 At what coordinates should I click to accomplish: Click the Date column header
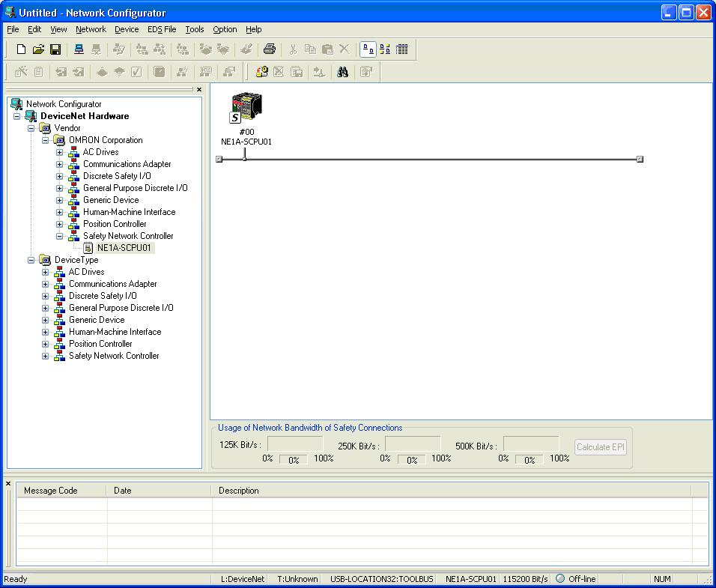coord(159,491)
